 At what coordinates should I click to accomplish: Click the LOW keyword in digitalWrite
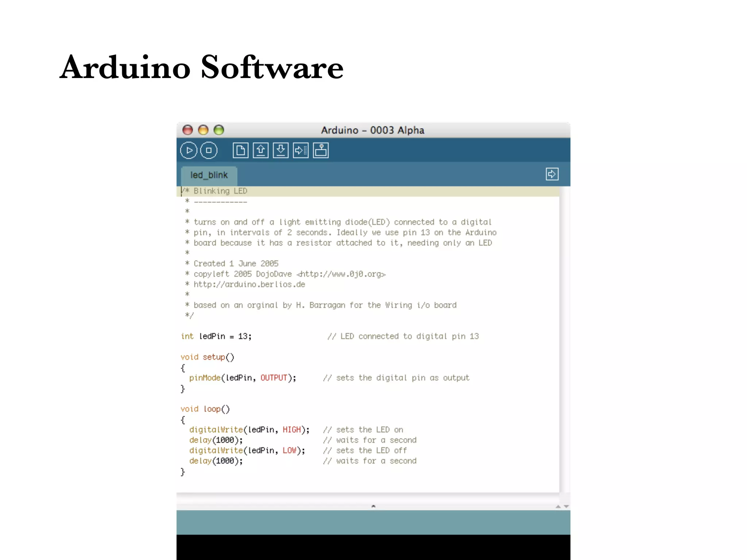(290, 451)
